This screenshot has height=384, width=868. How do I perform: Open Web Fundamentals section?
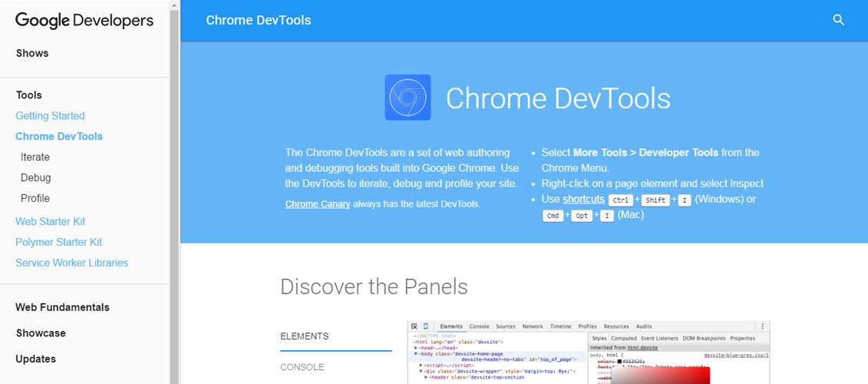tap(63, 307)
